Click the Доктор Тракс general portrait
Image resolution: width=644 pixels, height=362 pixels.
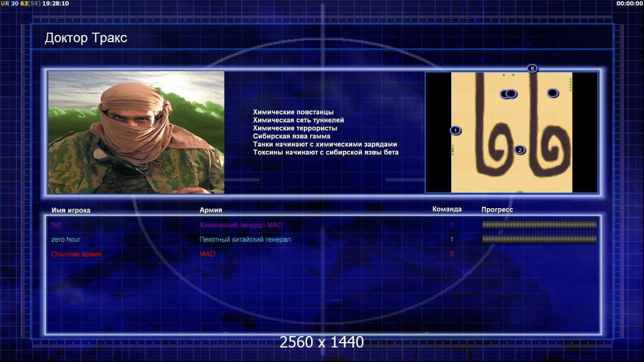137,132
